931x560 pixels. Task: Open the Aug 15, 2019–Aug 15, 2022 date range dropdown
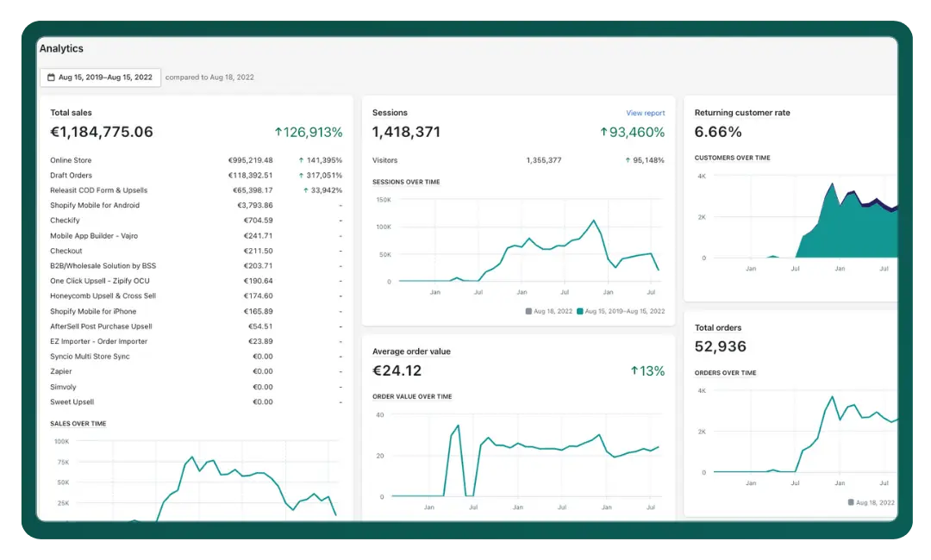[100, 78]
